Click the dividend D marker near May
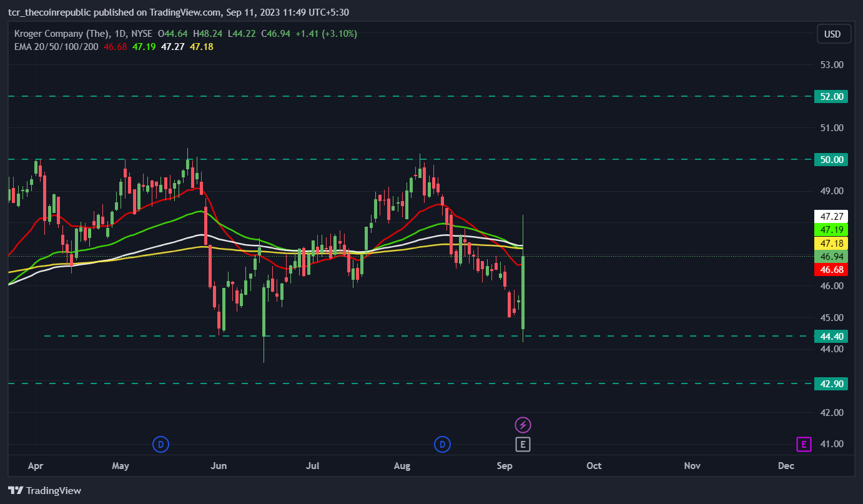Viewport: 863px width, 504px height. tap(161, 445)
